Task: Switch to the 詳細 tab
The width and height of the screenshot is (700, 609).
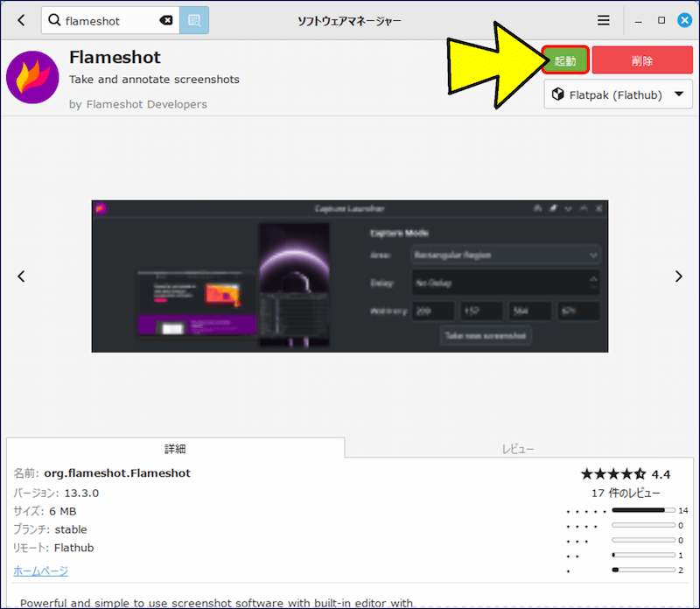Action: pyautogui.click(x=175, y=449)
